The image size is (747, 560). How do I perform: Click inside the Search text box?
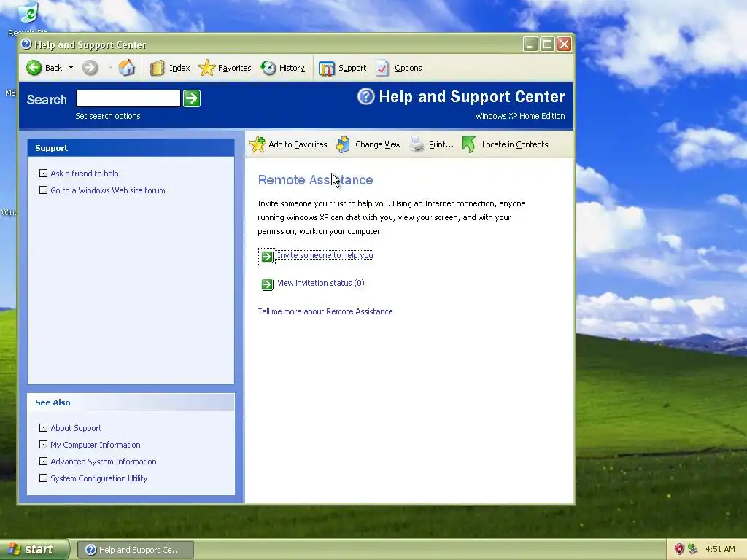click(128, 98)
